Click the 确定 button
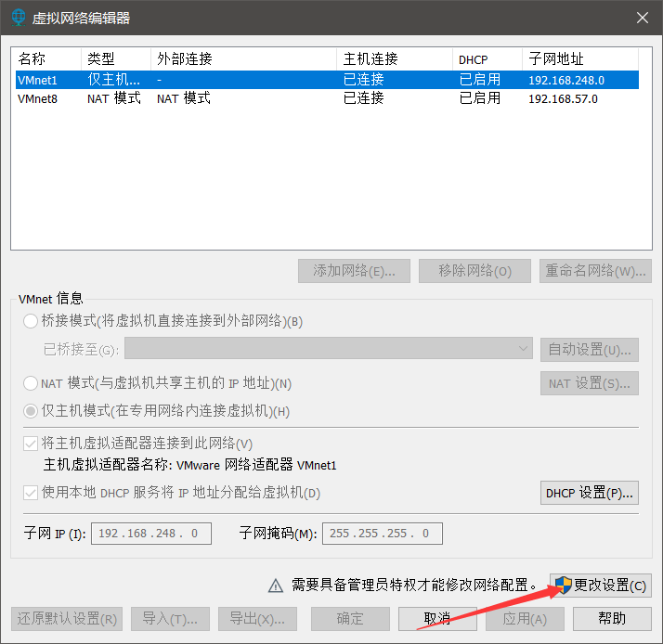Viewport: 663px width, 644px height. (350, 619)
